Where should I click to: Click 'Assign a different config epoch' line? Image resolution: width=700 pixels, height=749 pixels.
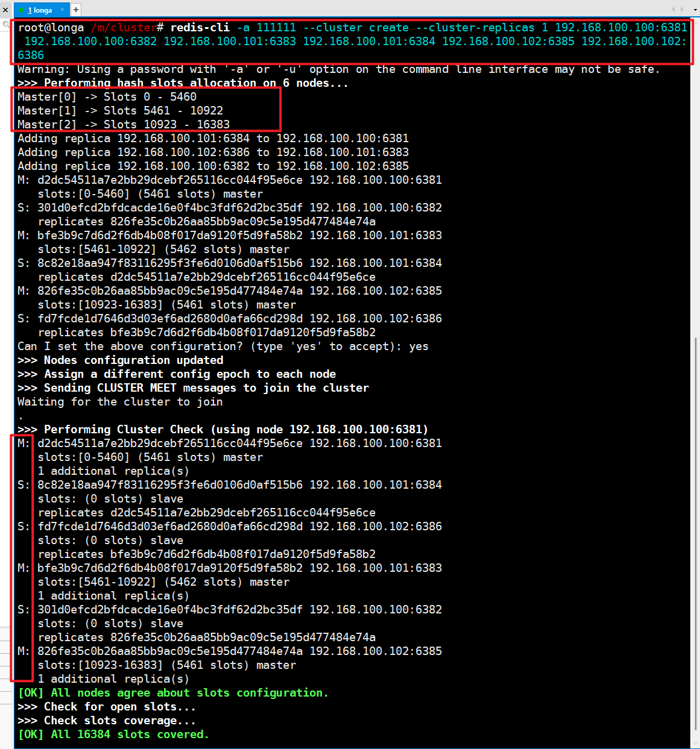tap(177, 374)
